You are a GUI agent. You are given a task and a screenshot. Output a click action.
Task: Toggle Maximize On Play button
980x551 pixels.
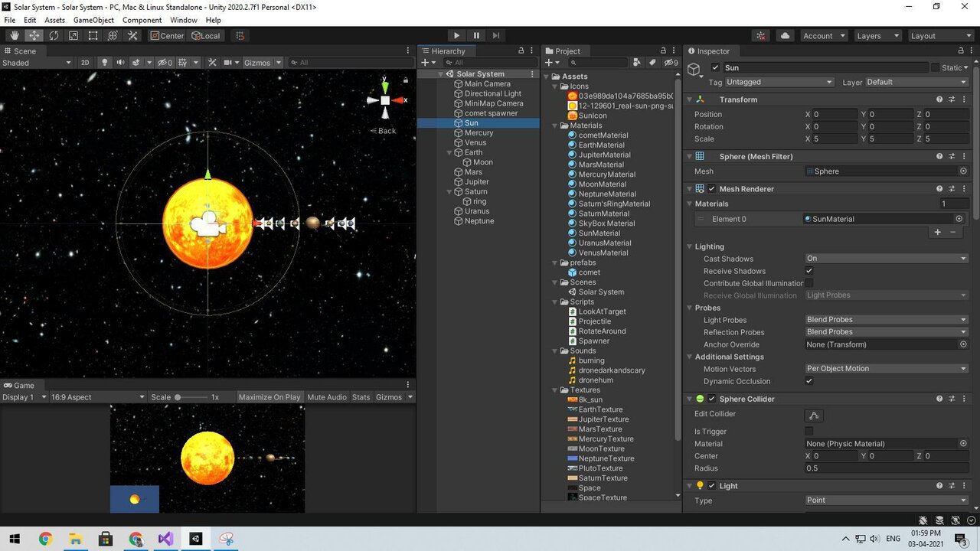pyautogui.click(x=269, y=397)
